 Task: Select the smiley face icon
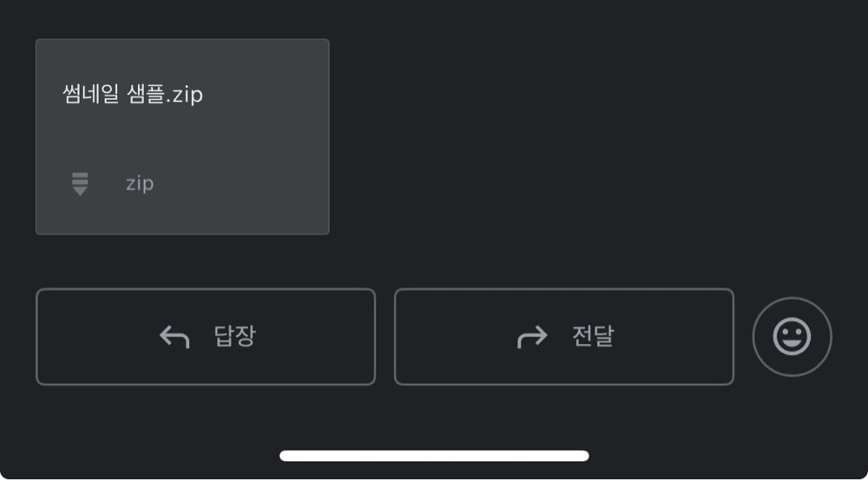pyautogui.click(x=792, y=336)
